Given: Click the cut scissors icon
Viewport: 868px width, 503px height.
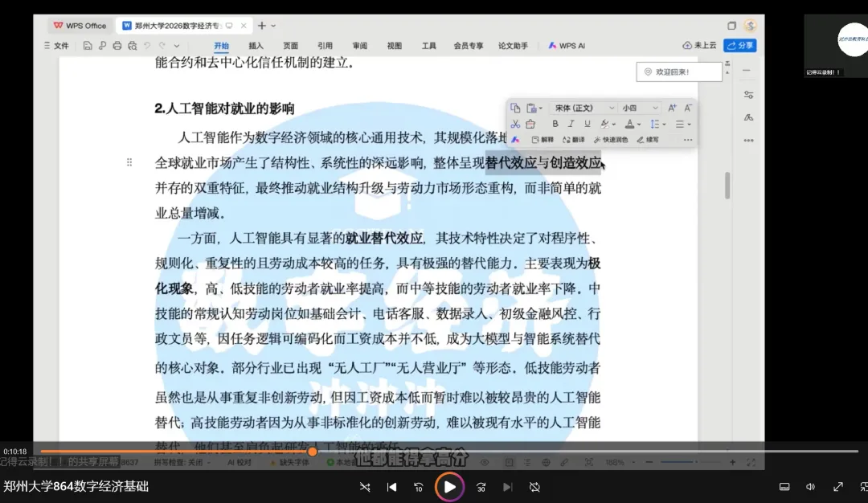Looking at the screenshot, I should coord(515,124).
